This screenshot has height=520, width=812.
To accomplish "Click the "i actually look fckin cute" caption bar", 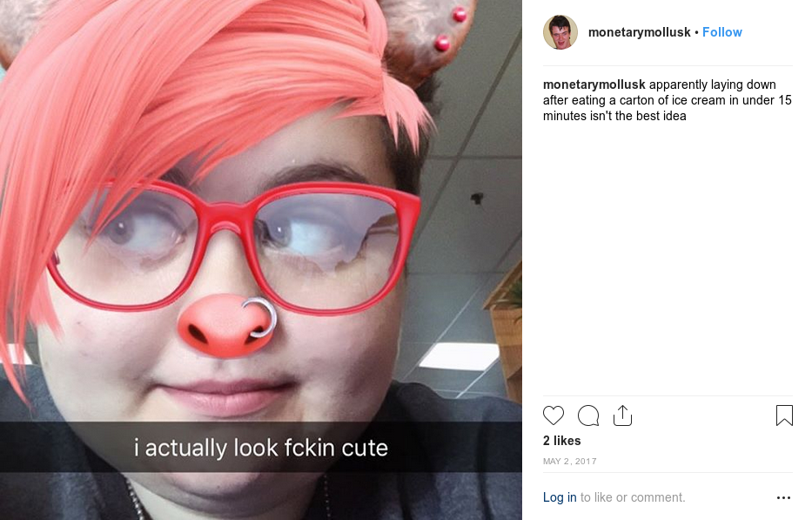I will tap(260, 447).
